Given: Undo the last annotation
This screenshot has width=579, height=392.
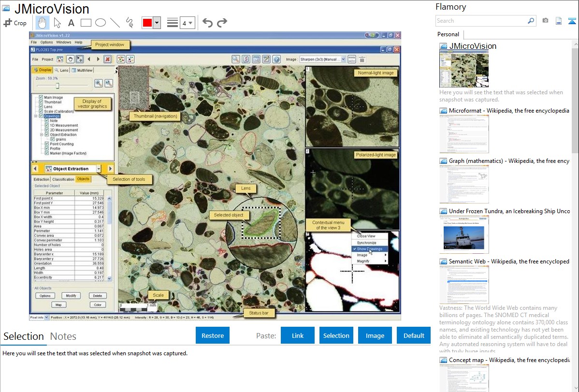Looking at the screenshot, I should click(x=207, y=23).
